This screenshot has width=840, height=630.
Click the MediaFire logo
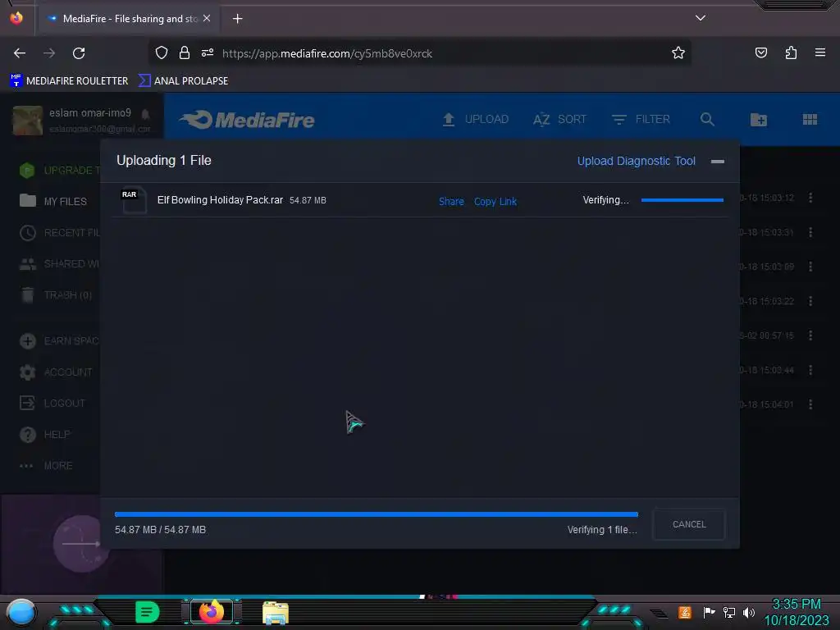pyautogui.click(x=247, y=120)
